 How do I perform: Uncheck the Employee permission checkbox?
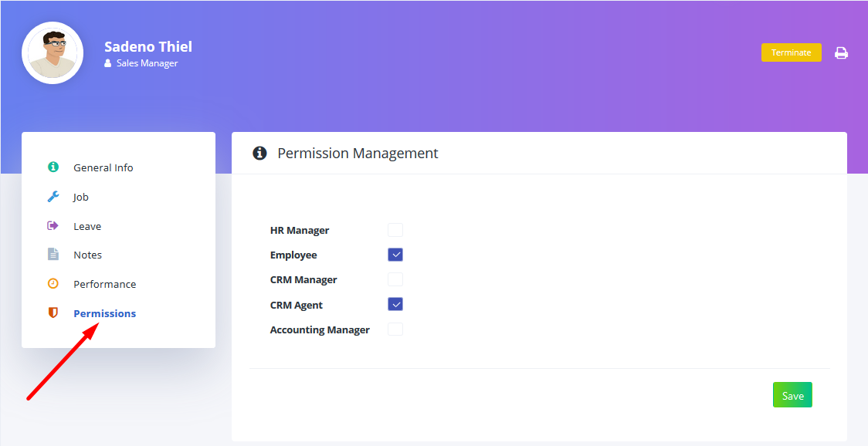[395, 255]
